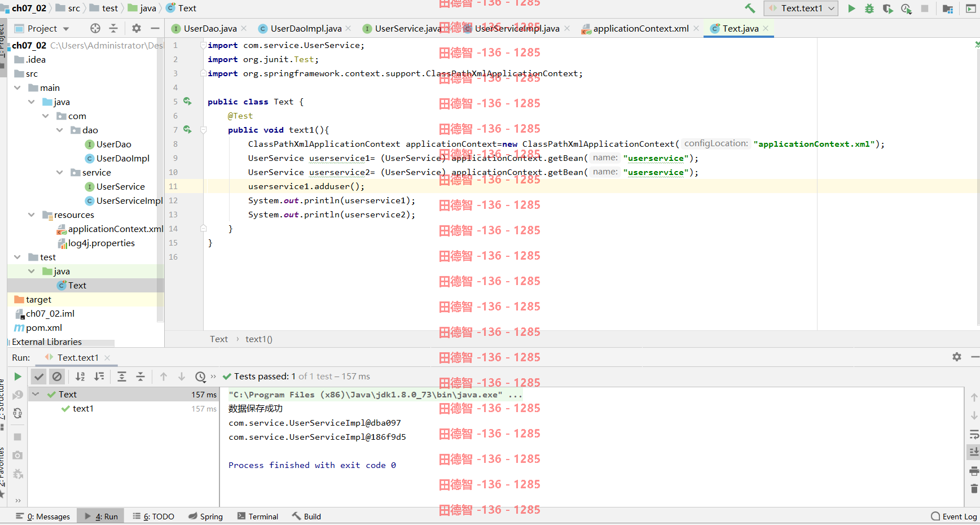Start debugging with the bug icon

(869, 8)
